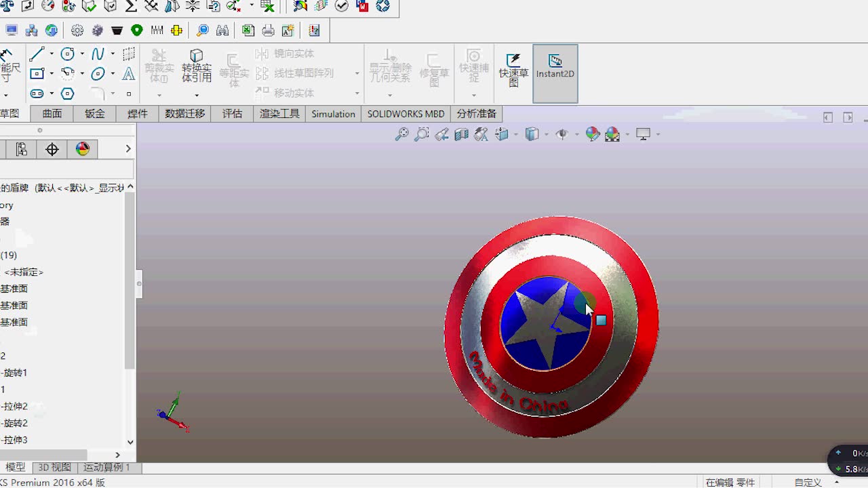The image size is (868, 488).
Task: Select the -拉伸2 feature in tree
Action: coord(14,407)
